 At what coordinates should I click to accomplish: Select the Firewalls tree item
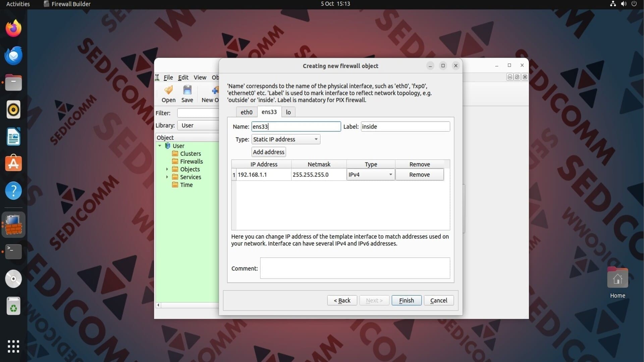pyautogui.click(x=192, y=161)
